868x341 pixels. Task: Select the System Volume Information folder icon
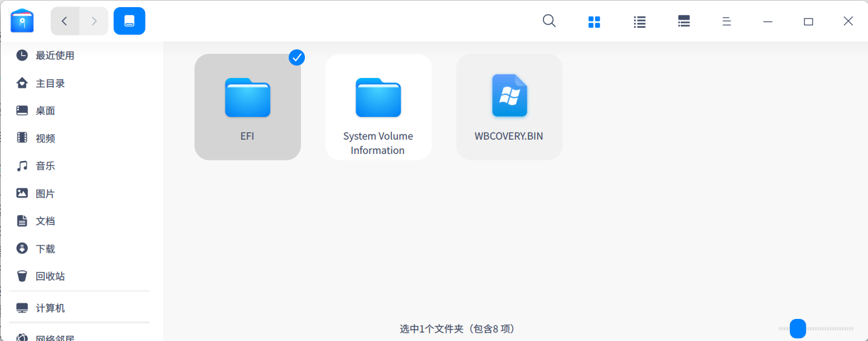click(x=378, y=97)
